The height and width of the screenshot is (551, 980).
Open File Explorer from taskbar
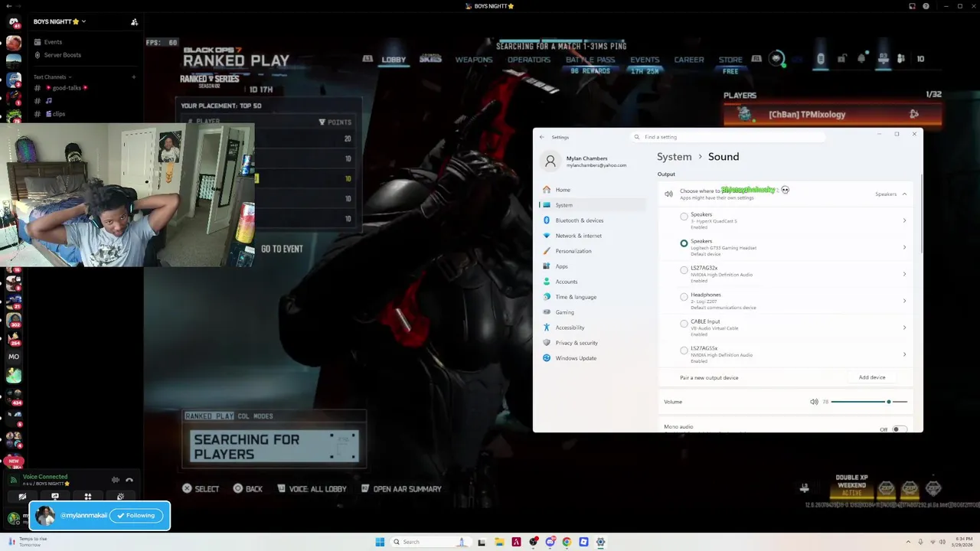click(x=499, y=542)
